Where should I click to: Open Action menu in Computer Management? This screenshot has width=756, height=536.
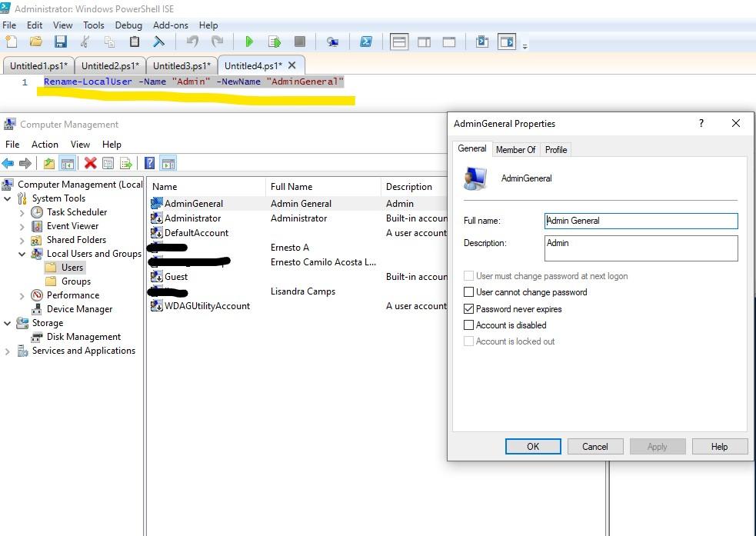tap(45, 145)
